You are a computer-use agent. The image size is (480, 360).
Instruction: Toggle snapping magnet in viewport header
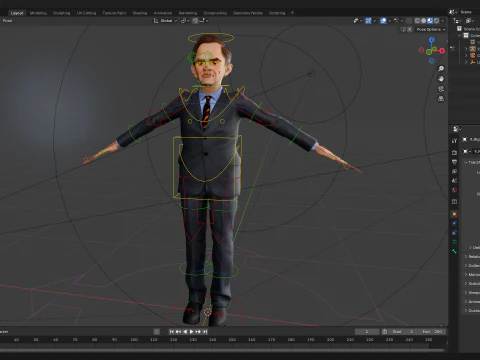[195, 21]
